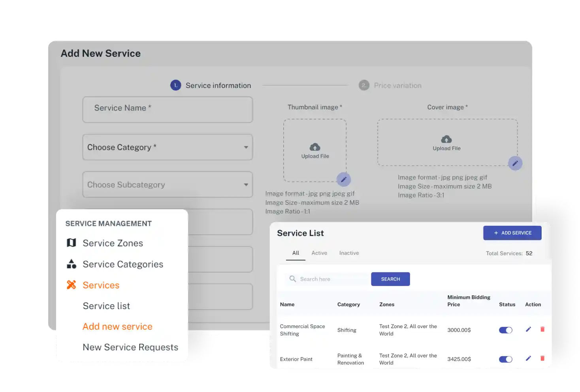Open New Service Requests item
The height and width of the screenshot is (392, 580).
point(130,347)
